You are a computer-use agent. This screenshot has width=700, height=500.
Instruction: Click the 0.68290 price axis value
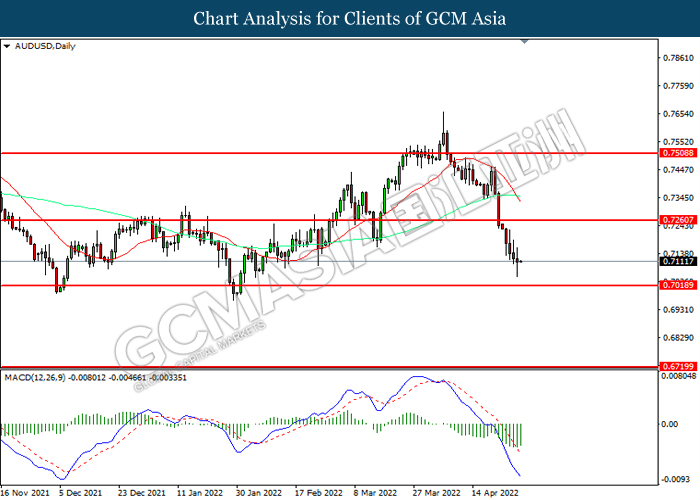coord(679,338)
